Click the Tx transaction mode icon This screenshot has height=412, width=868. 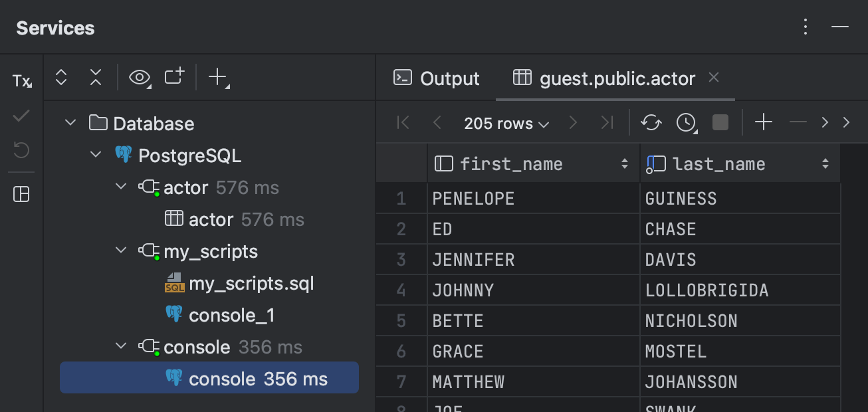(x=21, y=80)
